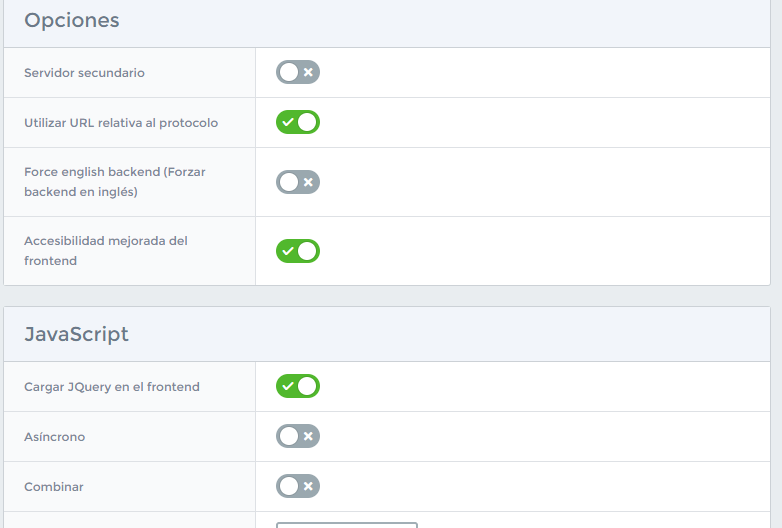The height and width of the screenshot is (528, 782).
Task: Click the Servidor secundario label
Action: click(x=84, y=73)
